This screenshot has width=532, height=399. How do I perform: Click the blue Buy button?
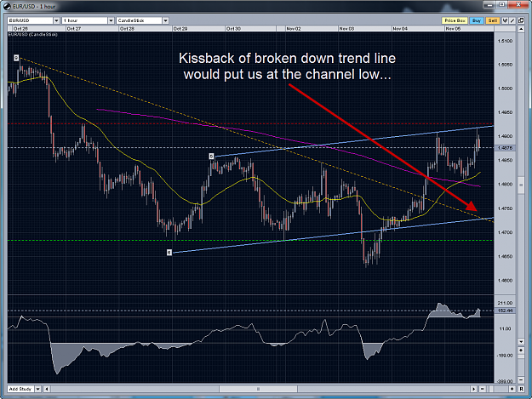tap(477, 20)
